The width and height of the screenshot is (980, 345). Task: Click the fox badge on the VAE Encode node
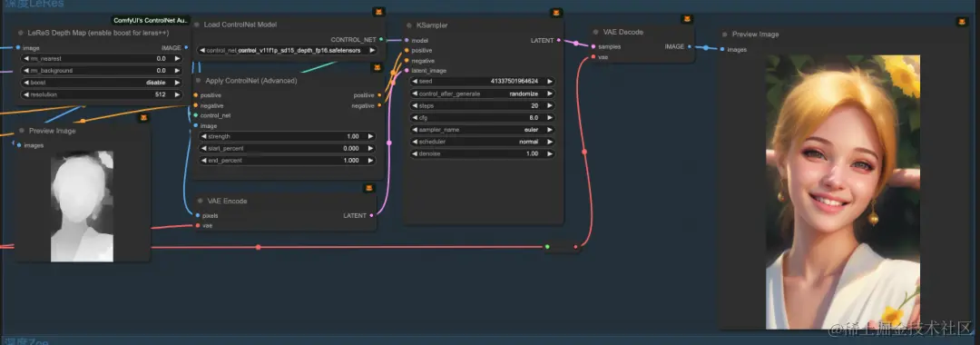tap(369, 188)
